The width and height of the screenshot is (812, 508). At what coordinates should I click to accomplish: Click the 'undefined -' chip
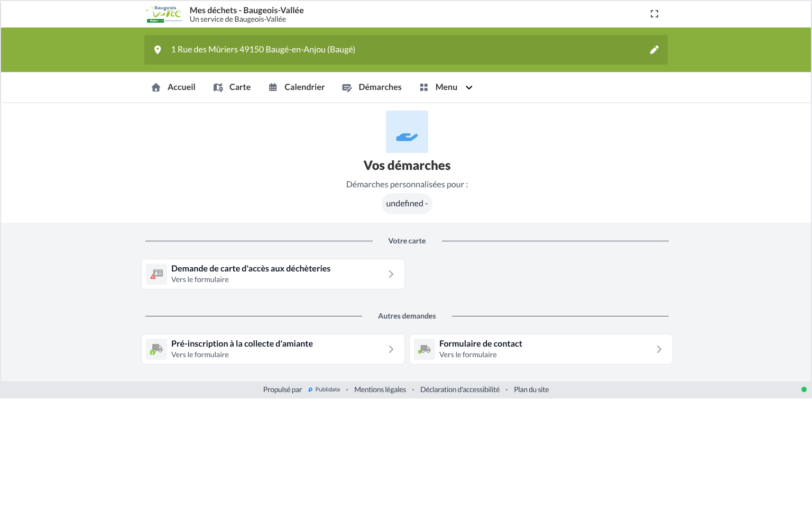click(x=407, y=204)
